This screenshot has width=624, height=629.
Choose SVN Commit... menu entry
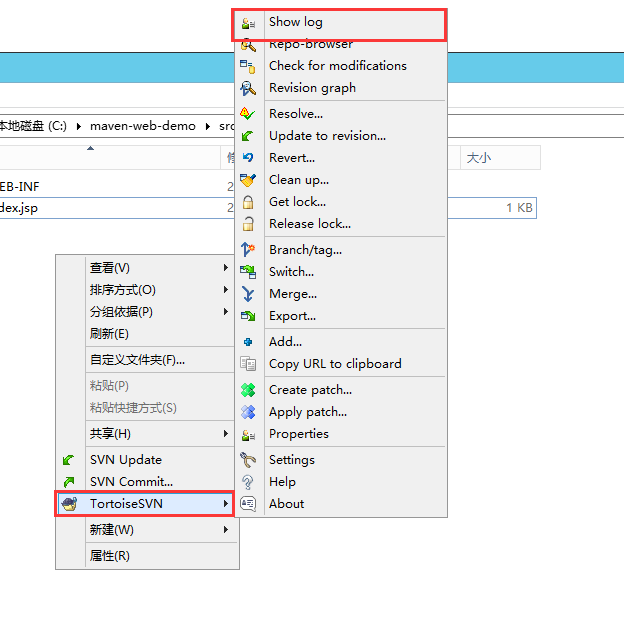tap(147, 482)
